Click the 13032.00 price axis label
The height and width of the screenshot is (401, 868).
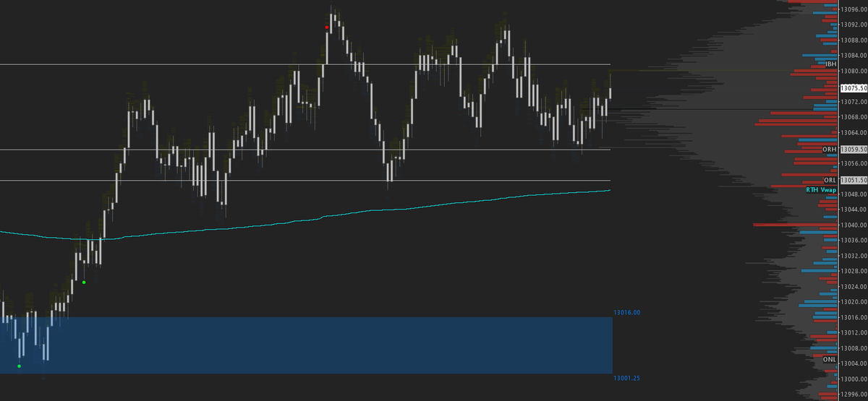pos(854,256)
